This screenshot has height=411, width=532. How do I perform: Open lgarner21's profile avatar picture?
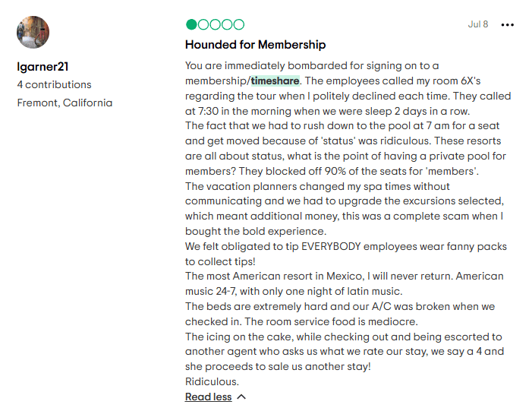[x=33, y=33]
